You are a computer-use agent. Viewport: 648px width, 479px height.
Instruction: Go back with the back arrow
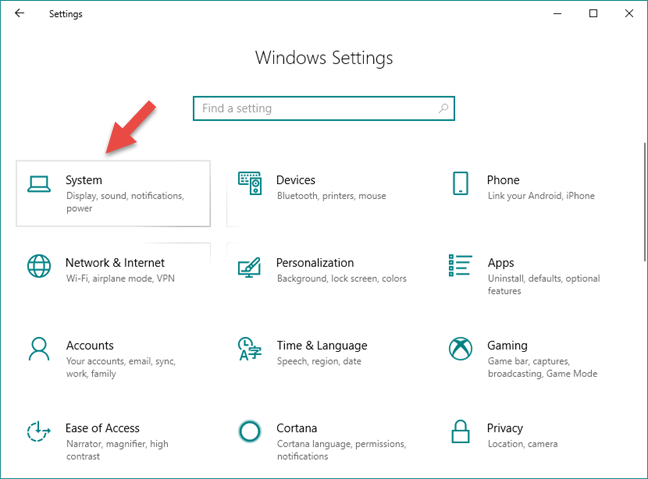click(x=19, y=13)
